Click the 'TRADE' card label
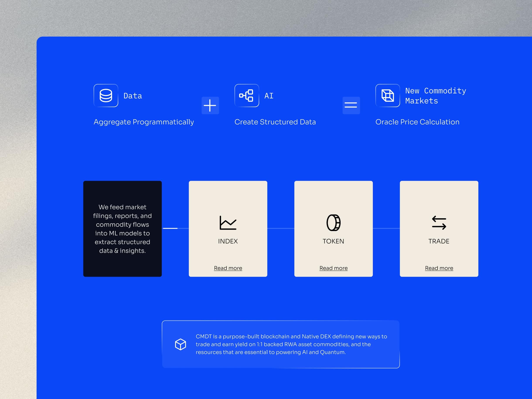The height and width of the screenshot is (399, 532). click(439, 241)
